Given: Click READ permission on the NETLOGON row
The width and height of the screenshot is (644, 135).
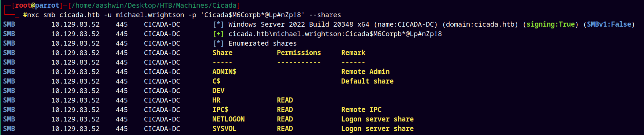Looking at the screenshot, I should (285, 119).
